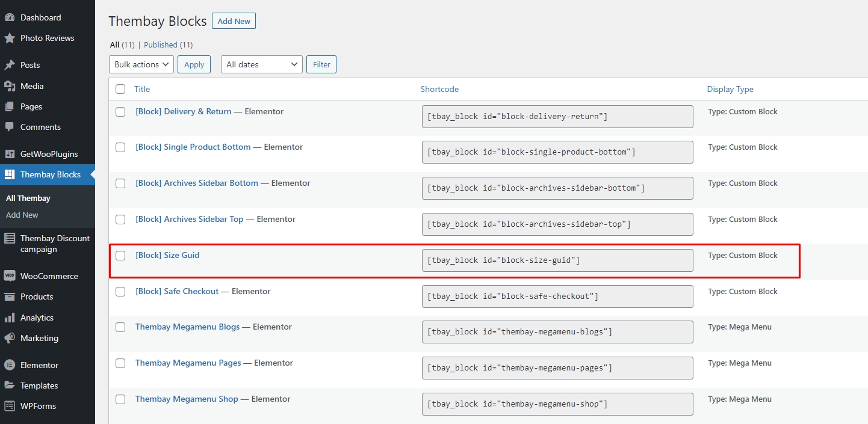Click the block-safe-checkout shortcode field
This screenshot has height=424, width=868.
(x=557, y=296)
